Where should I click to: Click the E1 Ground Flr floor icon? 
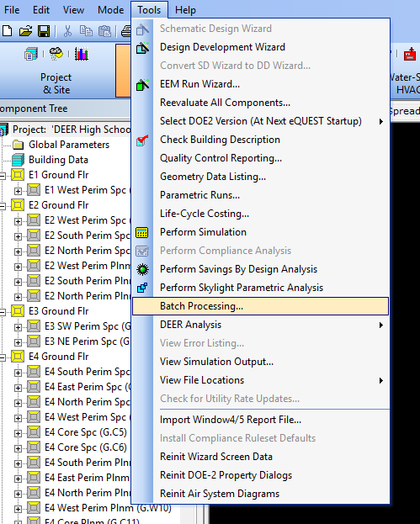point(18,175)
